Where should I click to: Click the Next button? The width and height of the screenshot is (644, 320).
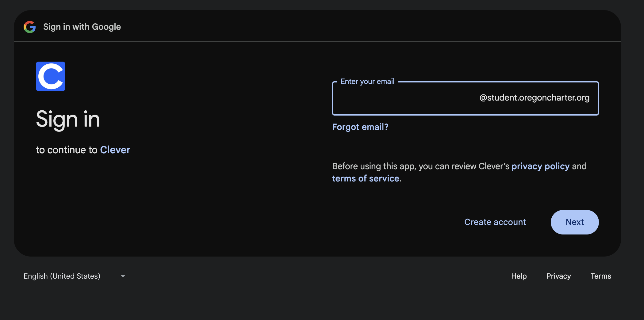point(575,222)
